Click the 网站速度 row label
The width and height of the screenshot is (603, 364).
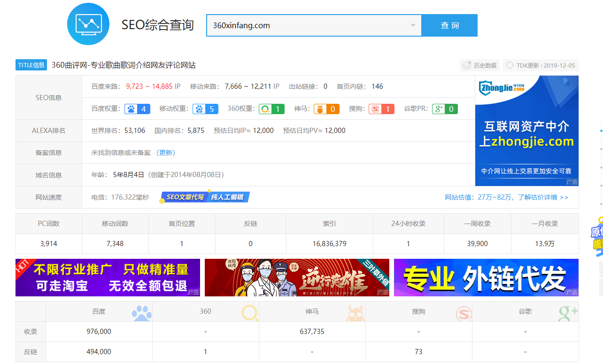point(49,197)
